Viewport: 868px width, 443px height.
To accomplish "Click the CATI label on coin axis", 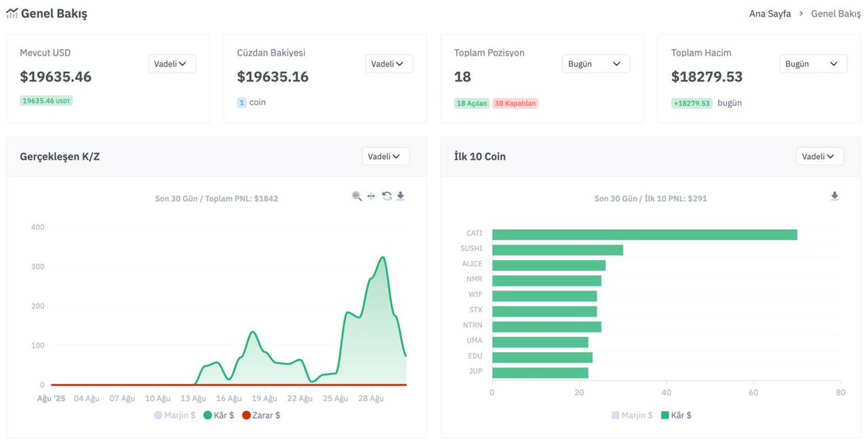I will pyautogui.click(x=475, y=233).
